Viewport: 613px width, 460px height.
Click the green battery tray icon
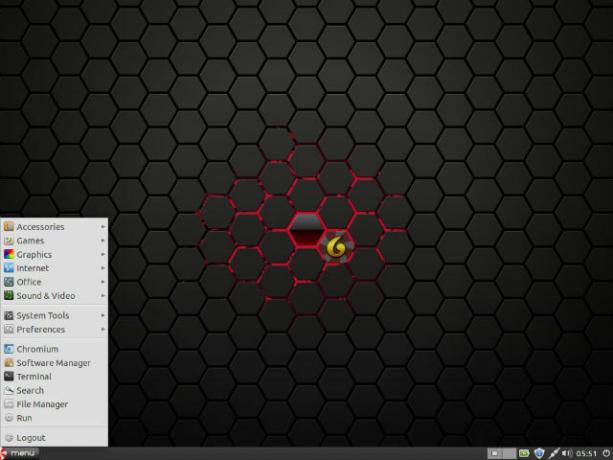(524, 453)
